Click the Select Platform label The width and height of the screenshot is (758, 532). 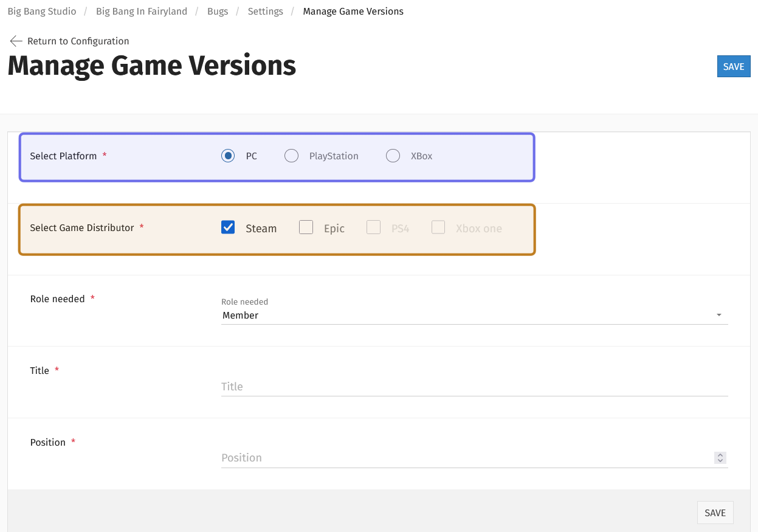(x=63, y=156)
